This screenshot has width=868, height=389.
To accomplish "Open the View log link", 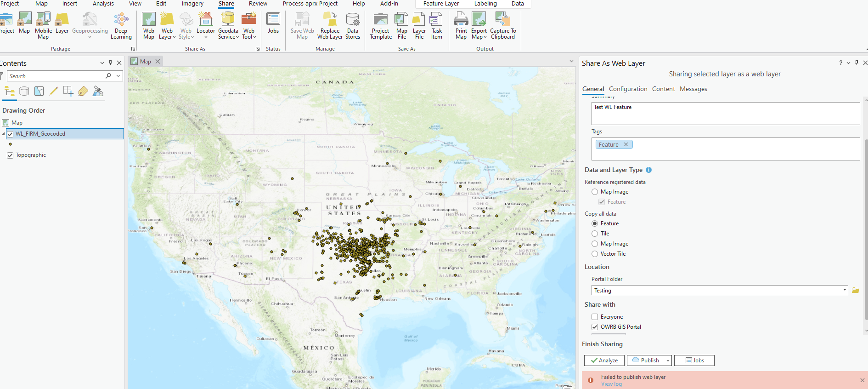I will (611, 384).
